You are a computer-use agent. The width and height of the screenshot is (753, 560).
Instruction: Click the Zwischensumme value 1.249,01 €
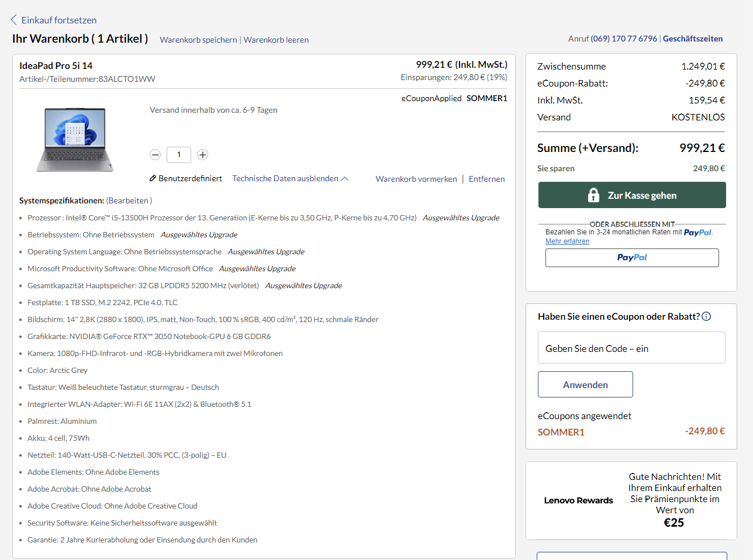(x=703, y=67)
